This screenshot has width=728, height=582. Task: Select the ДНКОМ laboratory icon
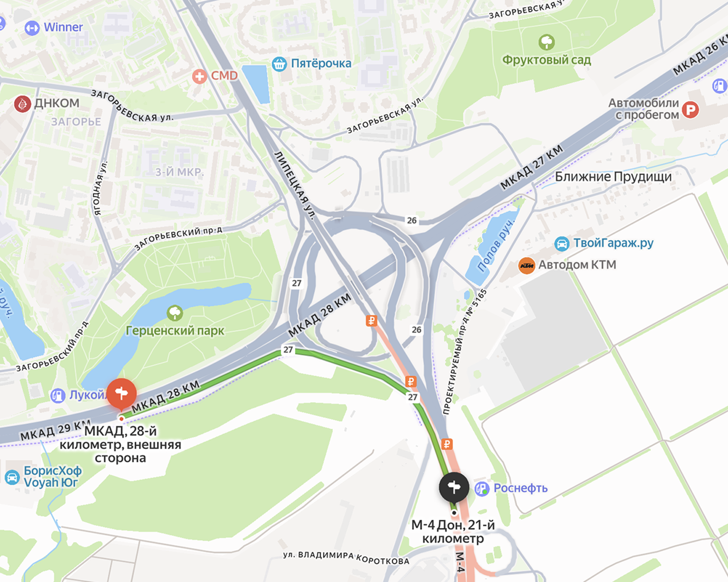tap(23, 103)
